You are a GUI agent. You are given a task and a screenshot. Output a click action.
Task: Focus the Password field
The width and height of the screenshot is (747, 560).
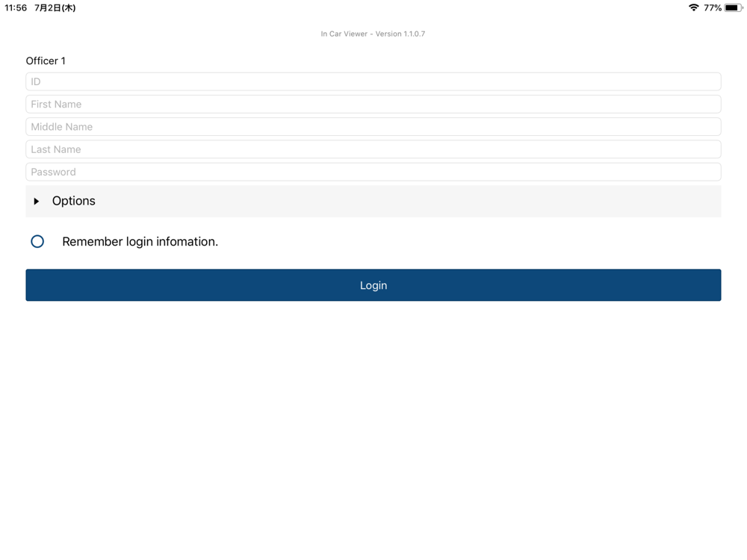tap(373, 172)
